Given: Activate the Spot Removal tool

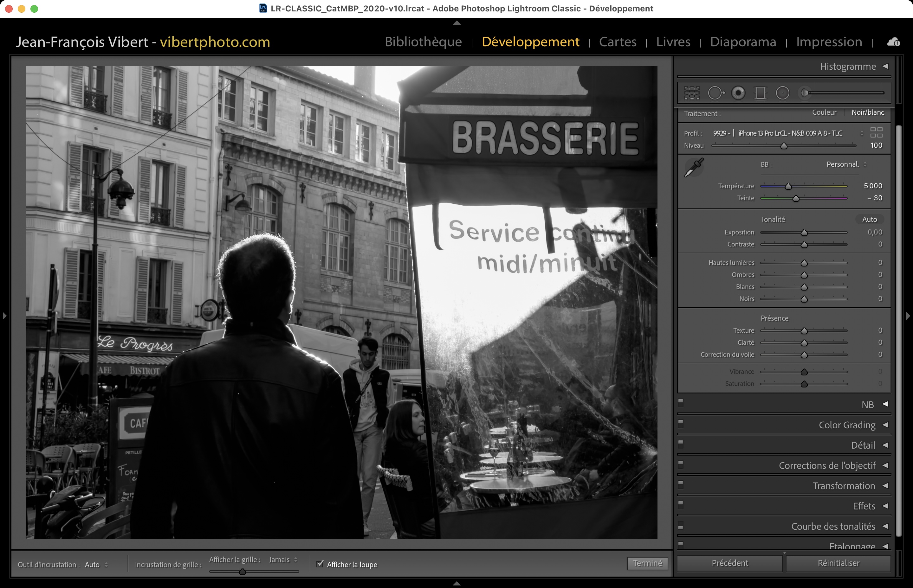Looking at the screenshot, I should (x=715, y=93).
